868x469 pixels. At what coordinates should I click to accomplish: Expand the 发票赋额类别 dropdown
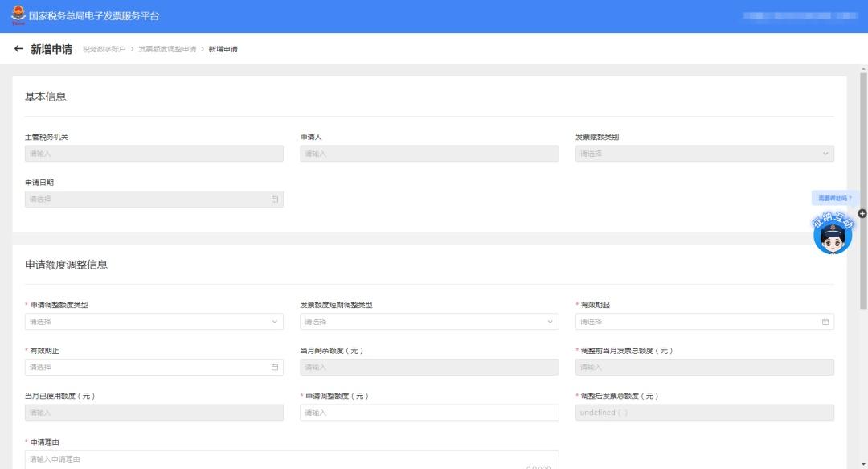[x=705, y=154]
